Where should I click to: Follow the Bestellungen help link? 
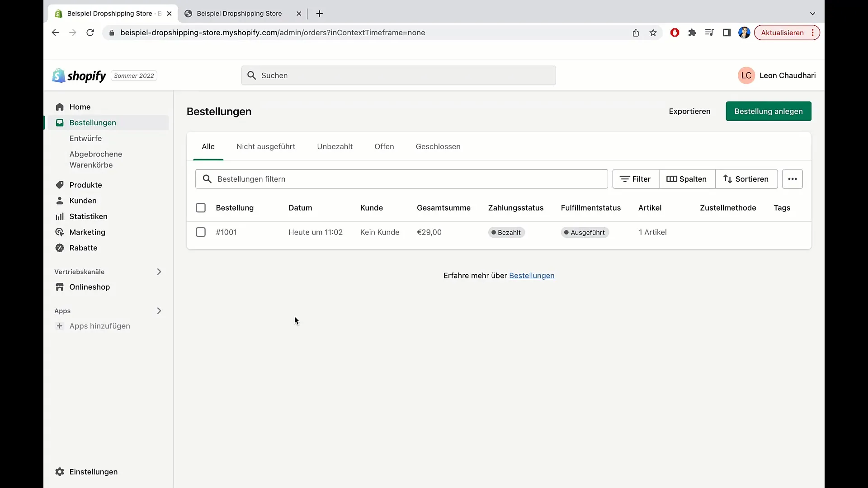tap(532, 276)
